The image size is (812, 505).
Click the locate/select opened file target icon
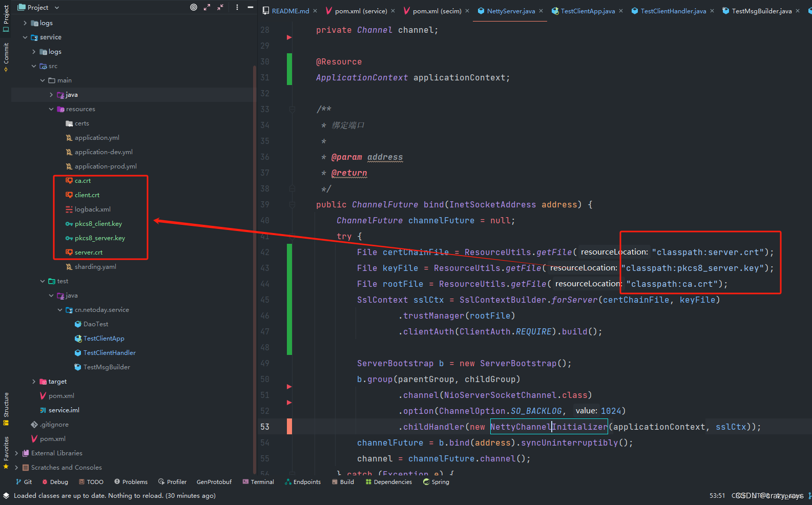click(194, 7)
